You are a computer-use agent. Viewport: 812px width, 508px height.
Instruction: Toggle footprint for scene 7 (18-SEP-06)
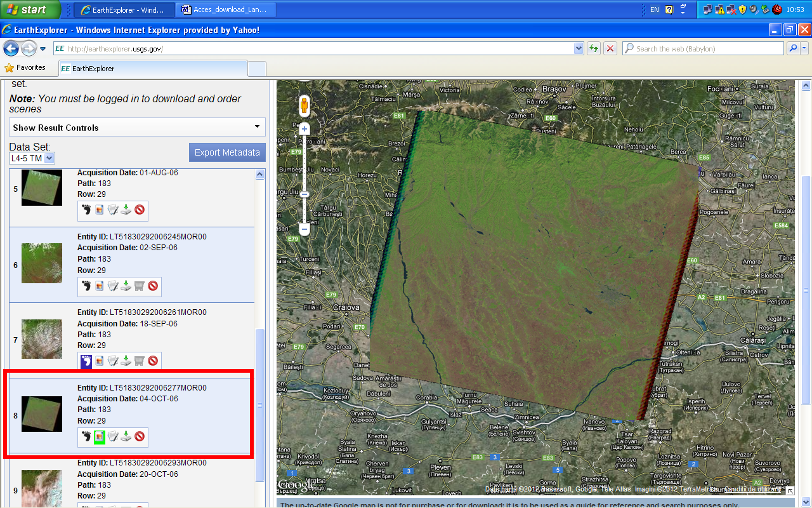(86, 361)
